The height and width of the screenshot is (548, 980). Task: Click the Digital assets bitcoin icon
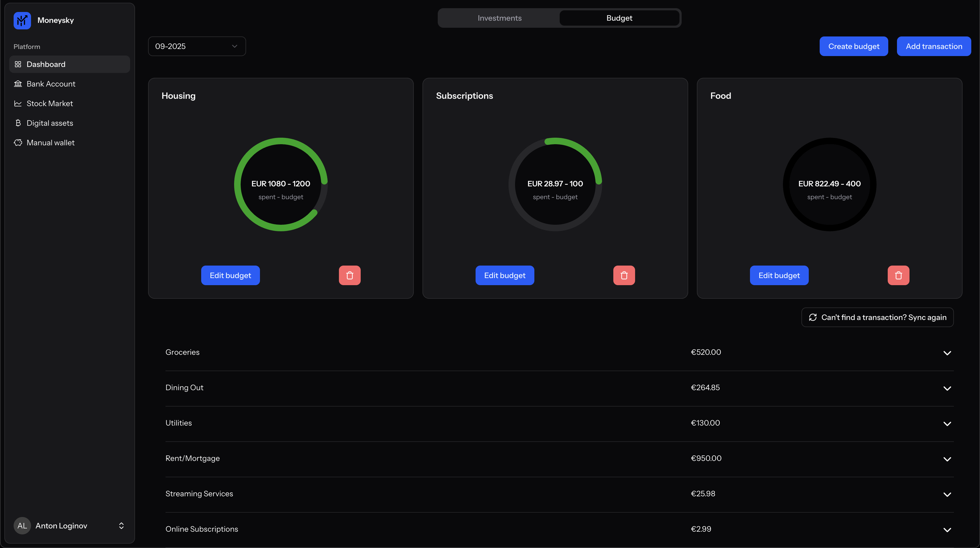[18, 123]
